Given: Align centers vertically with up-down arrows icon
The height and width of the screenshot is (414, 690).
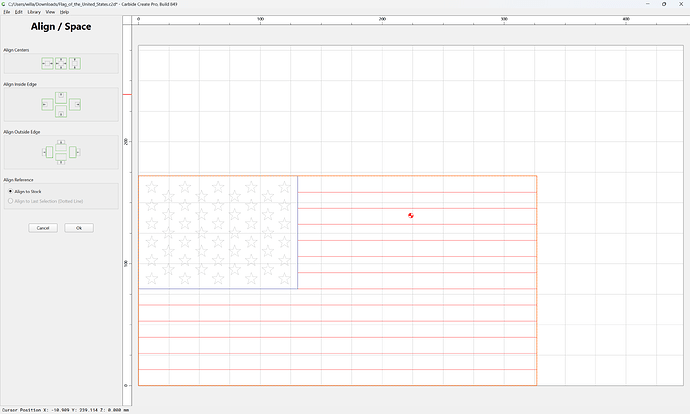Looking at the screenshot, I should pos(75,63).
